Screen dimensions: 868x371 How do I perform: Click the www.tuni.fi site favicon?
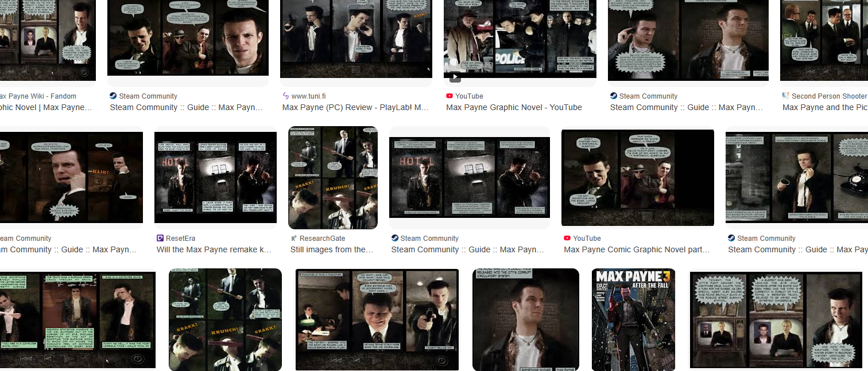286,96
